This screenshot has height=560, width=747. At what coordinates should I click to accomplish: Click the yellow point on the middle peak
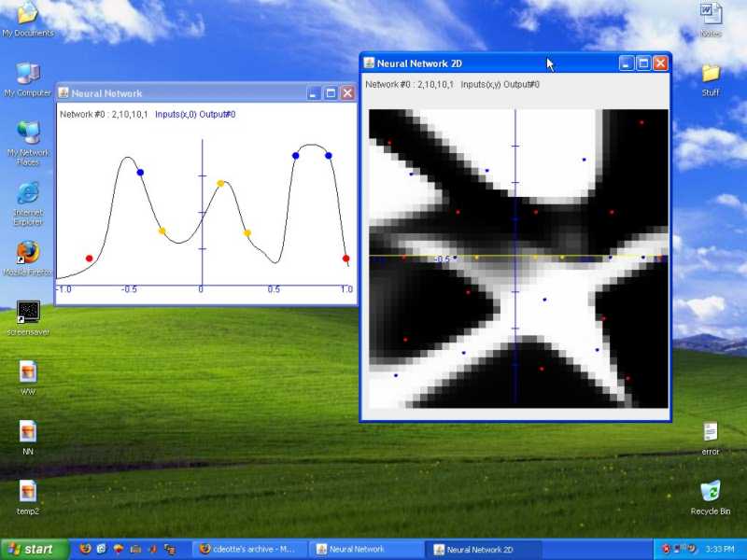pos(220,183)
